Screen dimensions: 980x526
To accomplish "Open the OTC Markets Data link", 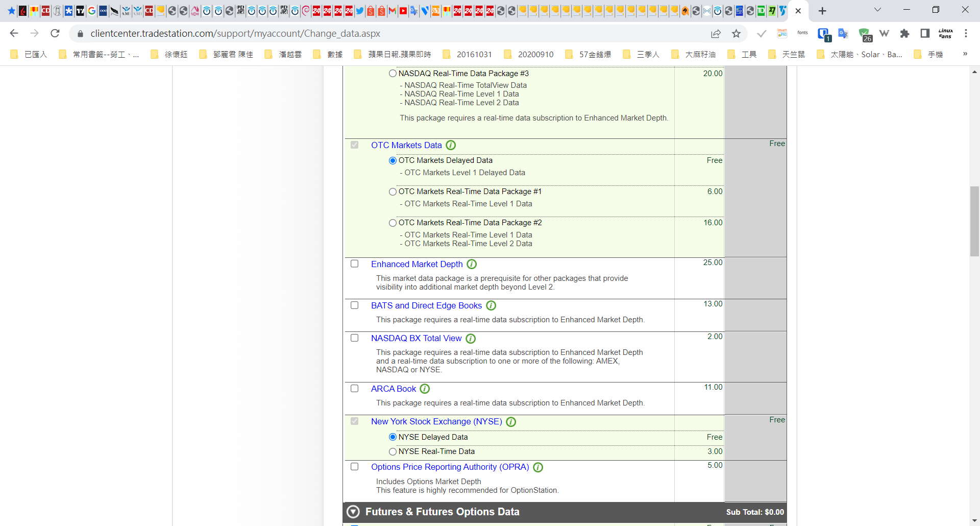I will click(x=406, y=146).
